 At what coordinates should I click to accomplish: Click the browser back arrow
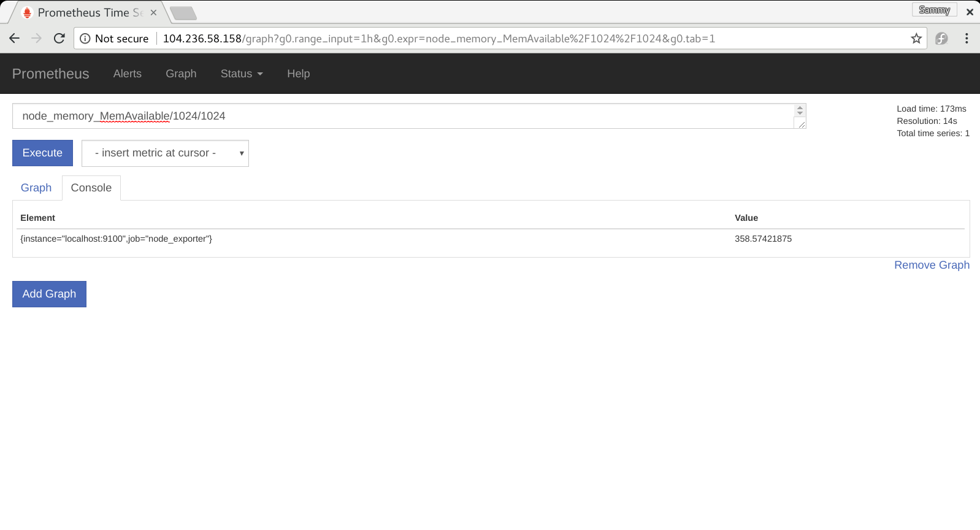point(15,39)
